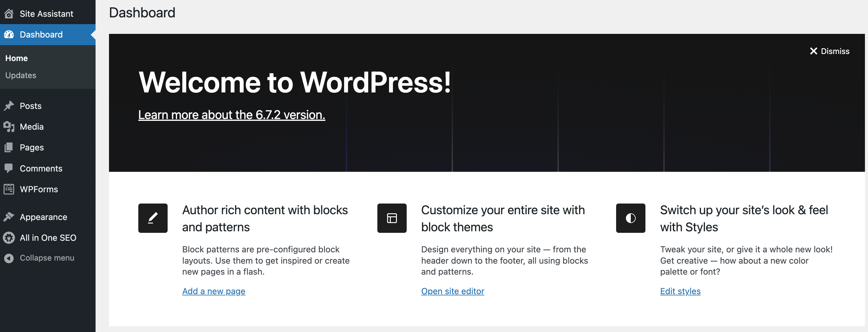This screenshot has width=868, height=332.
Task: Open the Updates submenu item
Action: 20,75
